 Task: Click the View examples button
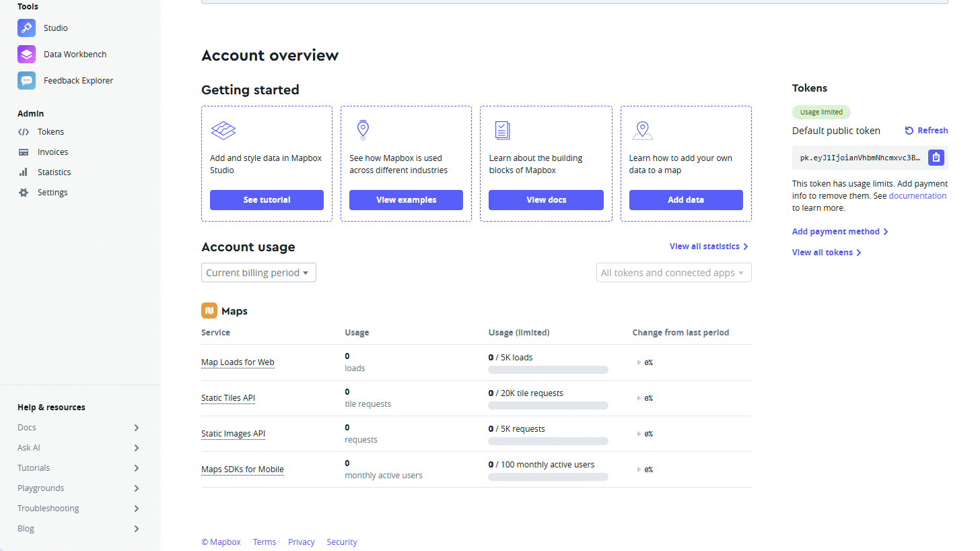point(406,200)
